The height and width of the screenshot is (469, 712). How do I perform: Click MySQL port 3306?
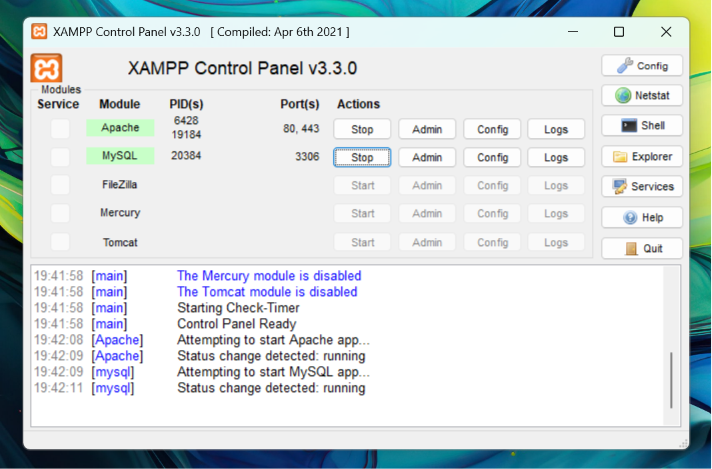pos(307,157)
